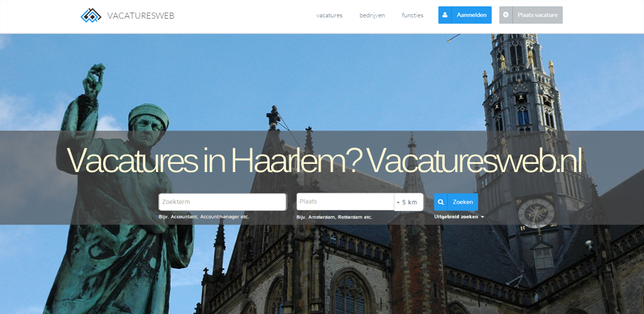Click the Bijv. Amsterdam, Rotterdam hint text
This screenshot has height=314, width=644.
(335, 217)
